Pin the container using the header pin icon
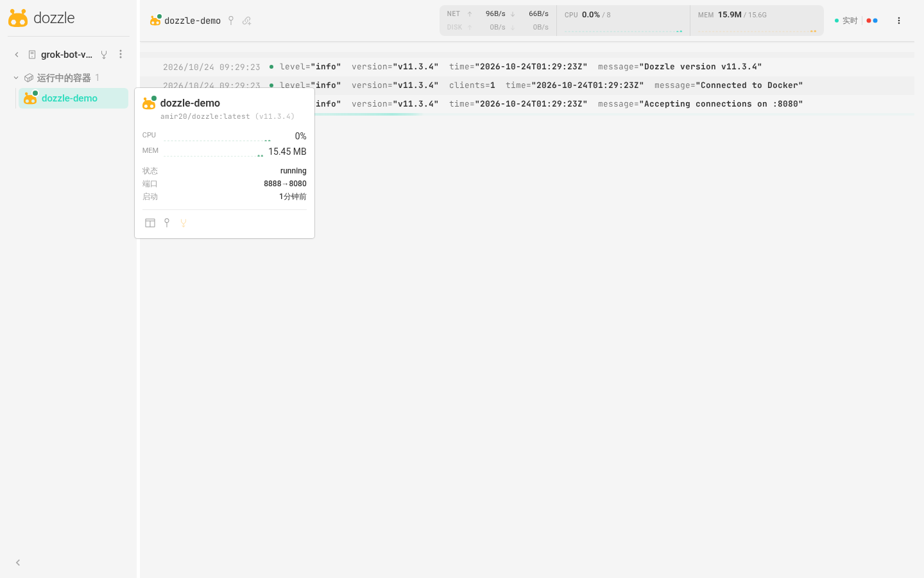 pyautogui.click(x=231, y=21)
